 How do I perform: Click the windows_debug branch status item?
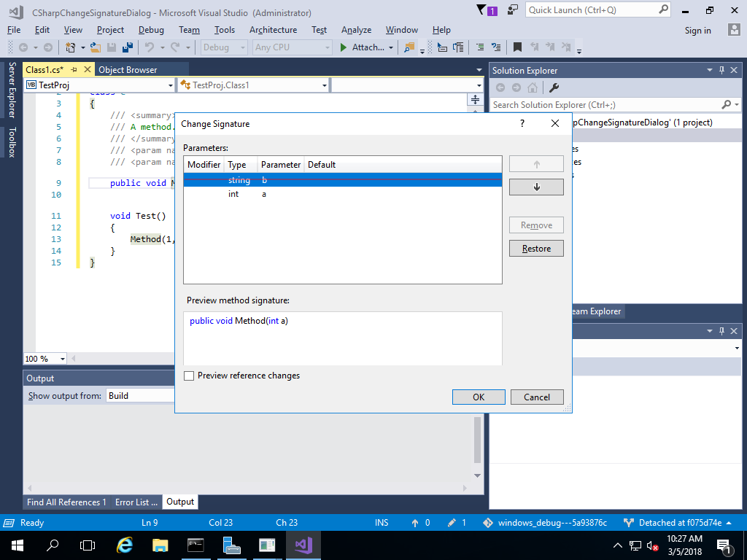(545, 523)
